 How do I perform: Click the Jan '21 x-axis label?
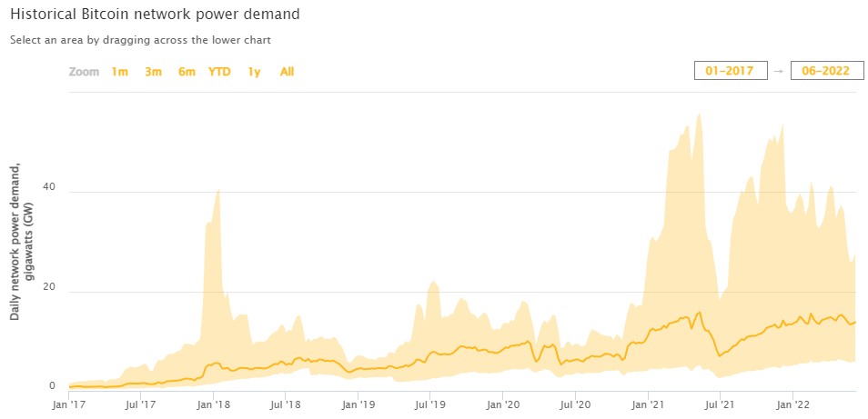pos(648,404)
